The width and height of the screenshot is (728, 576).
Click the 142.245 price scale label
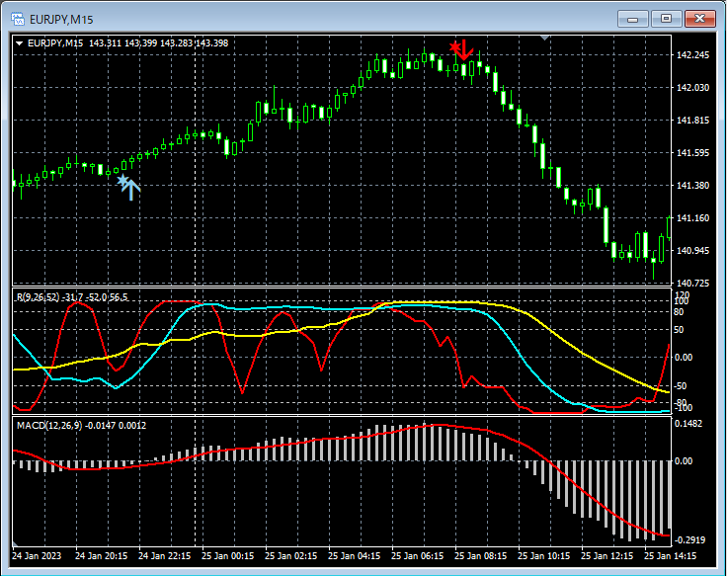coord(692,55)
